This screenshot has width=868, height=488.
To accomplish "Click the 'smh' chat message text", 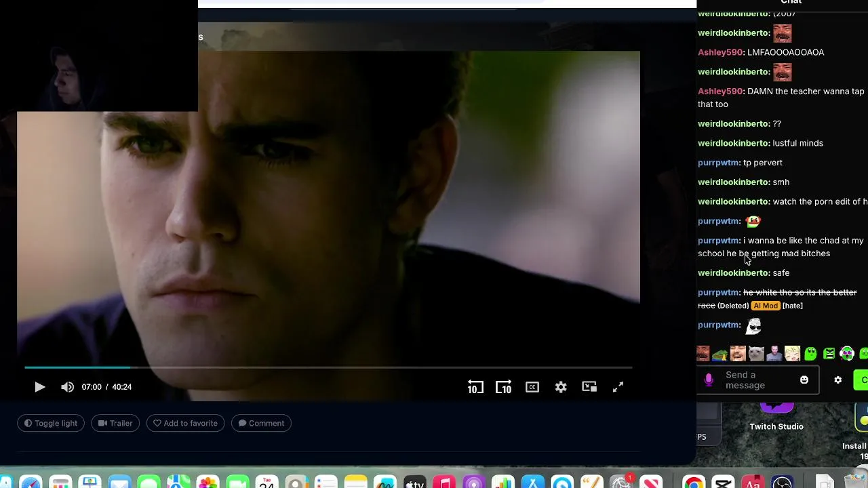I will (x=781, y=182).
